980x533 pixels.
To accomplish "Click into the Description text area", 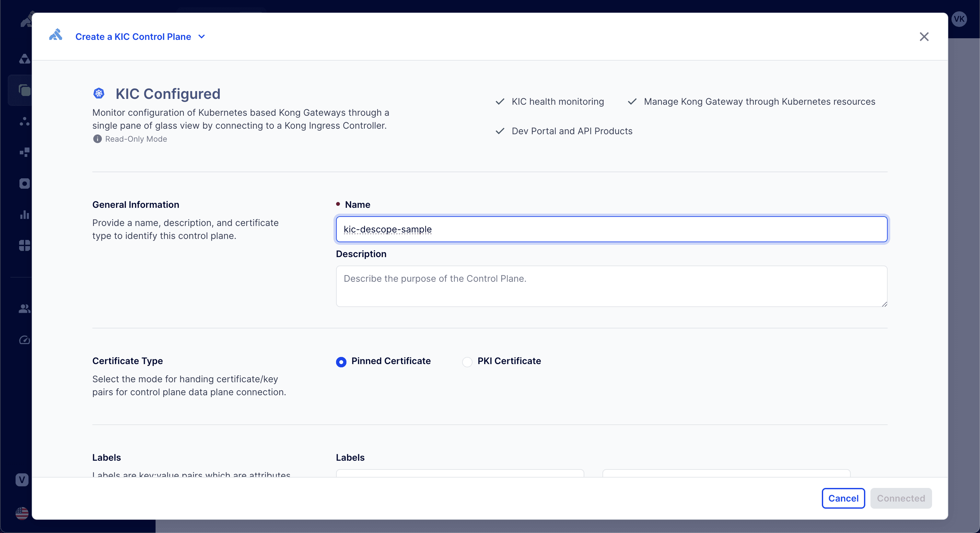I will coord(611,286).
